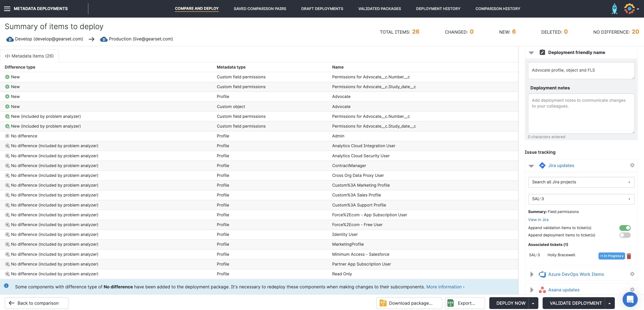Image resolution: width=644 pixels, height=310 pixels.
Task: Open the chat support bubble
Action: [x=630, y=299]
